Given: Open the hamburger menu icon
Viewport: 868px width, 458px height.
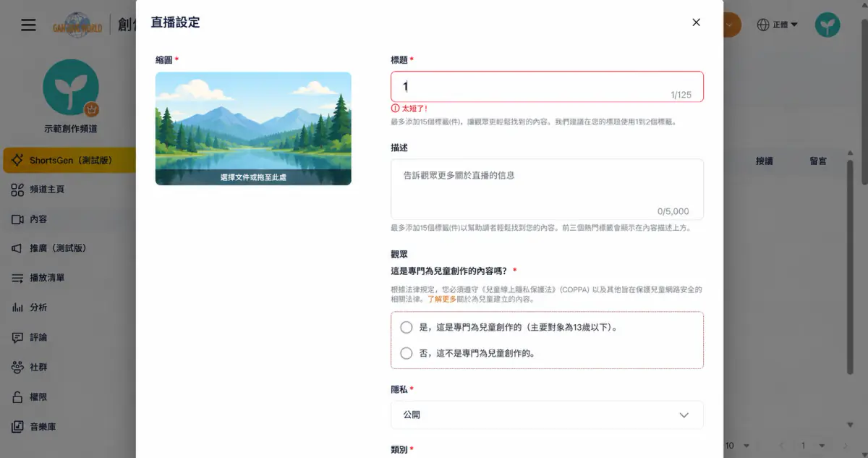Looking at the screenshot, I should pos(28,25).
